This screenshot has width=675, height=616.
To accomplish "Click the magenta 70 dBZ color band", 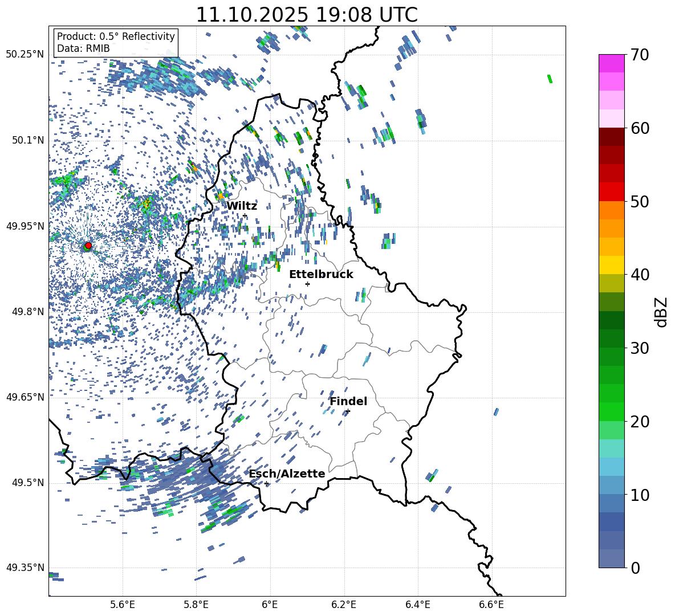I will 611,63.
